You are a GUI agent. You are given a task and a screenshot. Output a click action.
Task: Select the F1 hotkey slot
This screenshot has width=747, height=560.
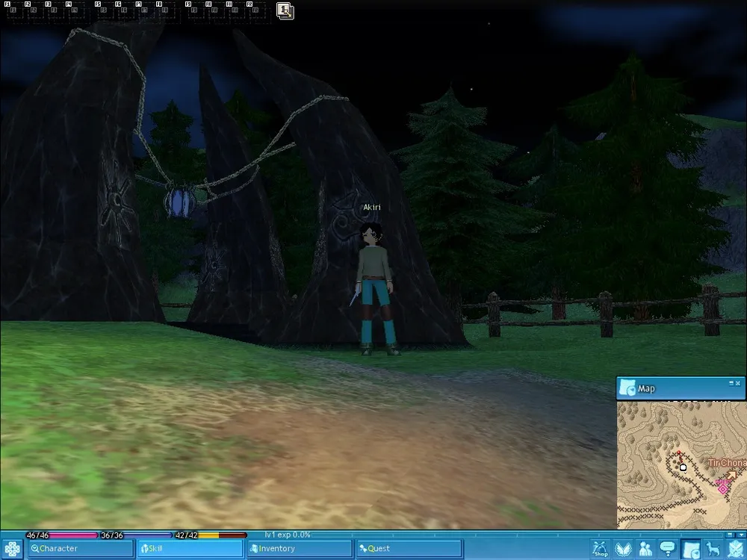[x=13, y=10]
